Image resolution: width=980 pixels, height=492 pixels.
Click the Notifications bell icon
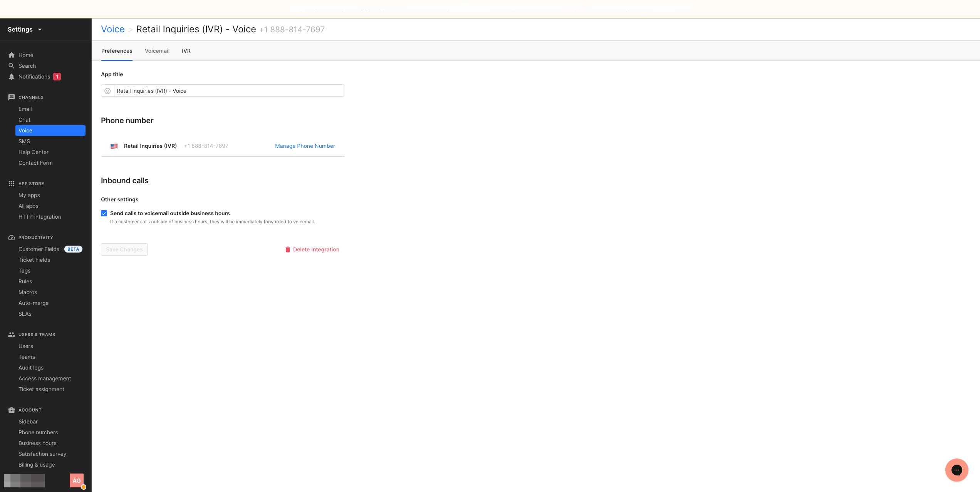[12, 77]
